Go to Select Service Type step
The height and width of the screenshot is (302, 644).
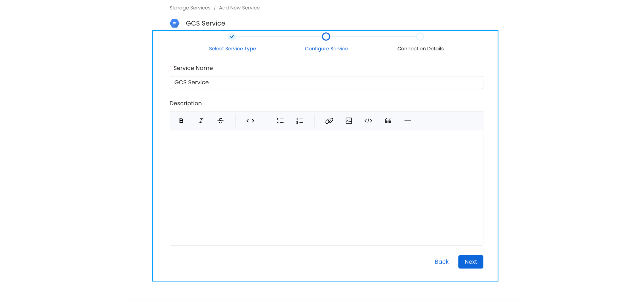232,49
